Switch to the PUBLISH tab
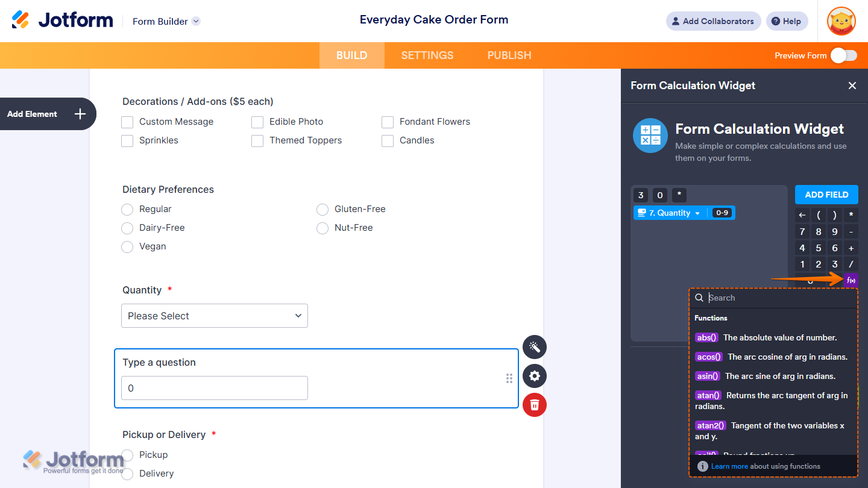The height and width of the screenshot is (488, 868). pos(509,55)
